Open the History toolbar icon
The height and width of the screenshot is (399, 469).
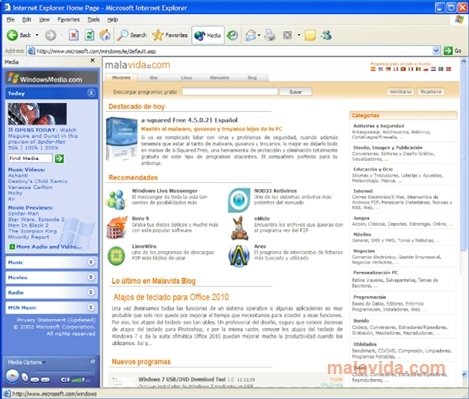pyautogui.click(x=233, y=35)
